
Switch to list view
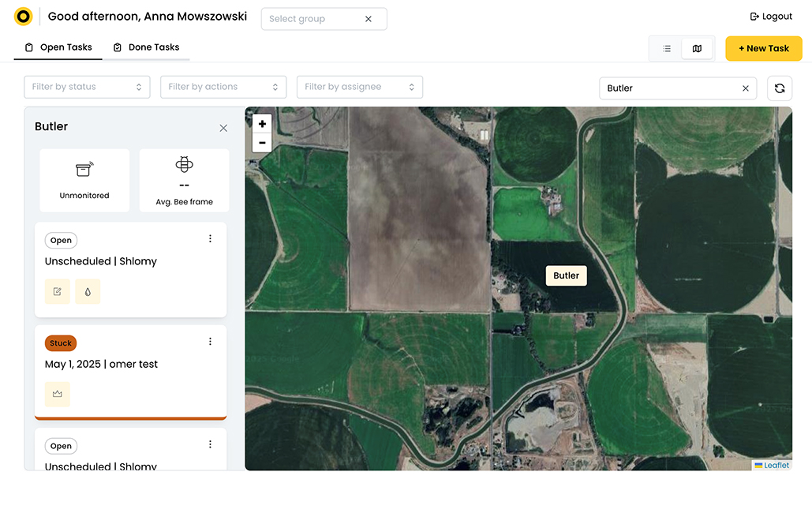667,49
